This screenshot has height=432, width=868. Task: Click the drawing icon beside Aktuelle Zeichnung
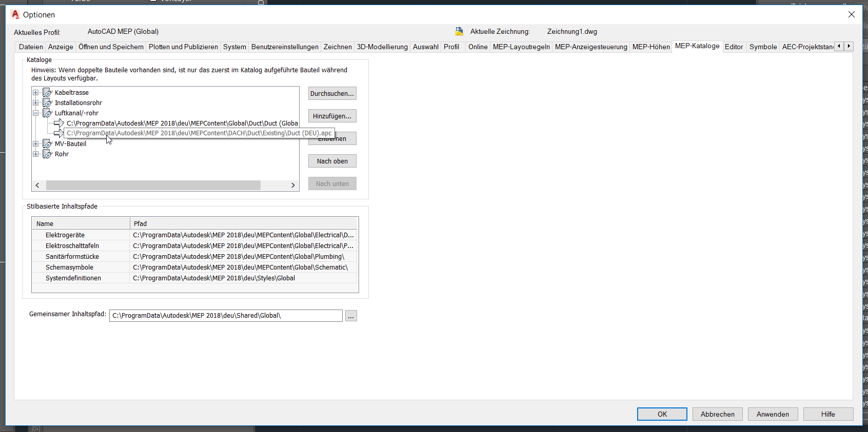coord(459,31)
